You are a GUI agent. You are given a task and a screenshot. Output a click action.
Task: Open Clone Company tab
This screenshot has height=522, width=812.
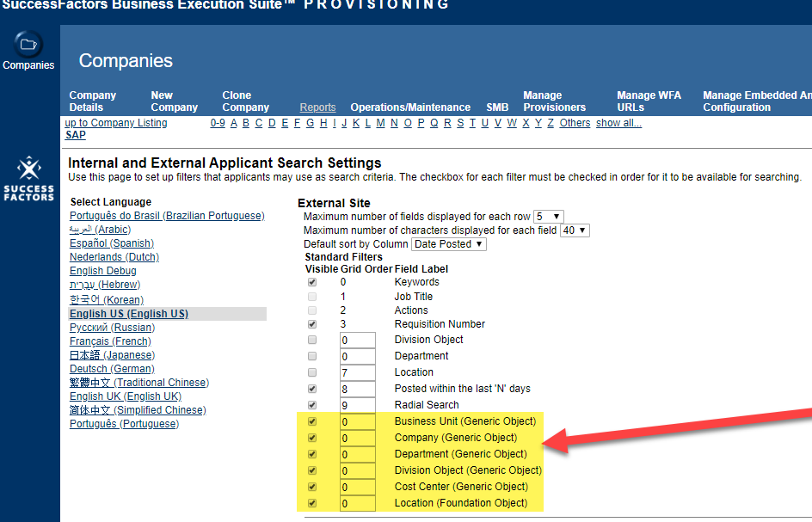click(x=245, y=101)
